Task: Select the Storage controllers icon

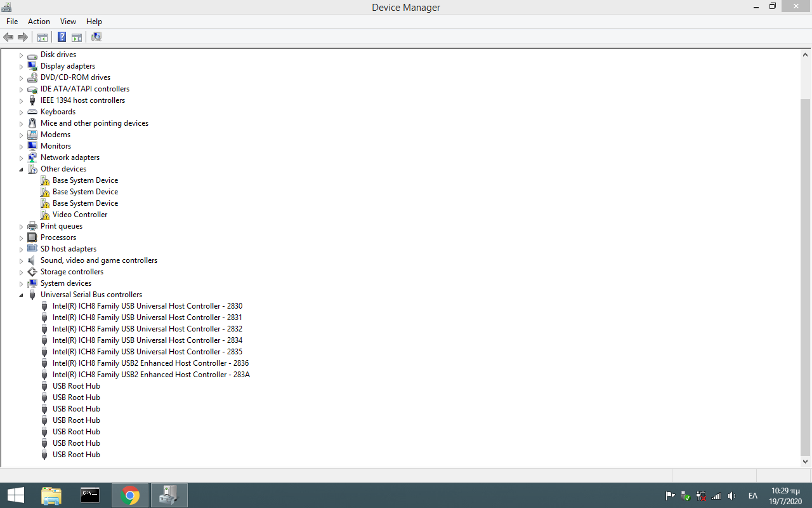Action: [32, 272]
